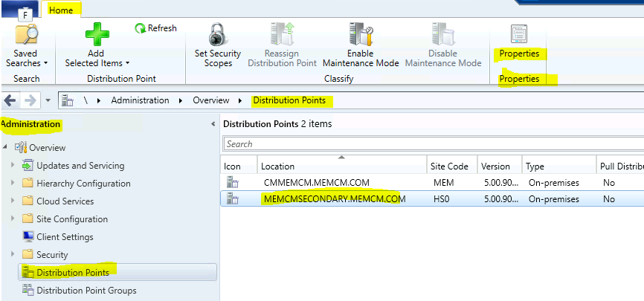
Task: Open Saved Searches magnifier icon
Action: pos(27,34)
